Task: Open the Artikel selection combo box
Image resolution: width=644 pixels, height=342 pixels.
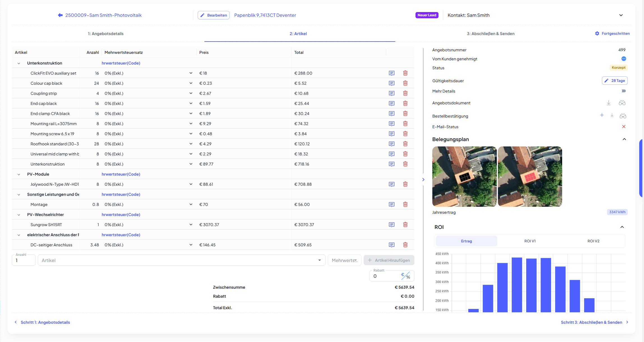Action: (181, 260)
